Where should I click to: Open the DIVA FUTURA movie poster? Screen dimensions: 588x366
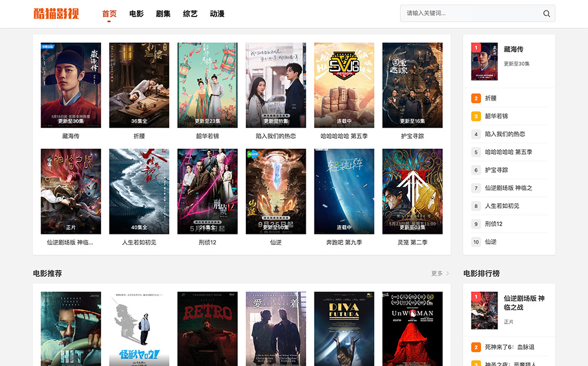pos(344,329)
